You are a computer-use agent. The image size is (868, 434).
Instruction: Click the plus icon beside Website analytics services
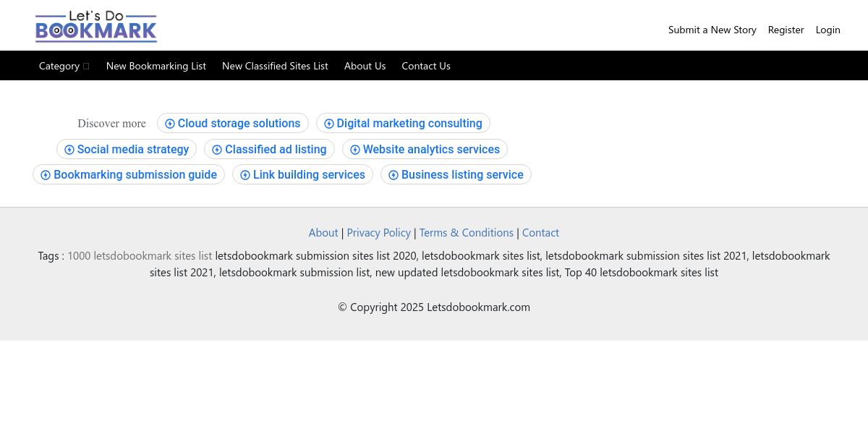coord(355,150)
